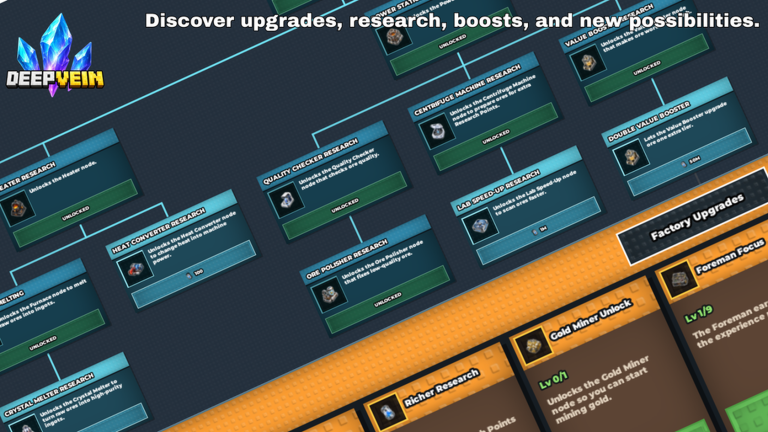Screen dimensions: 768x432
Task: Click the Richer Research icon
Action: click(386, 412)
